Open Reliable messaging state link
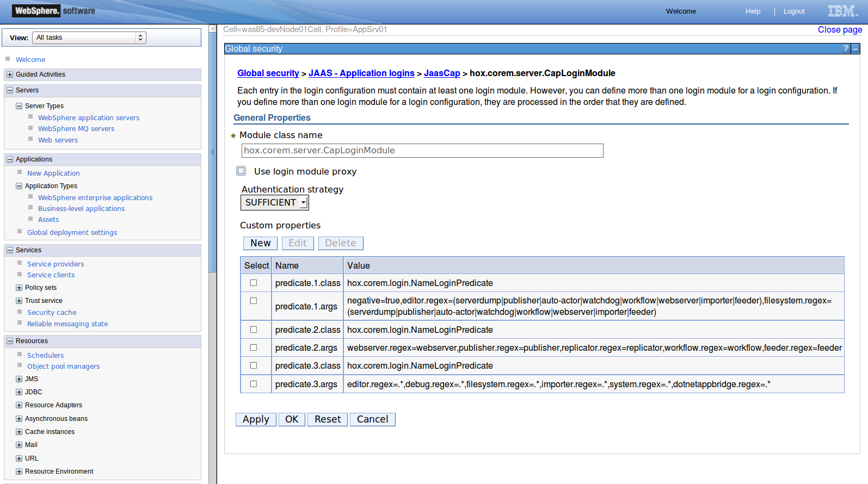Image resolution: width=868 pixels, height=484 pixels. pos(67,324)
